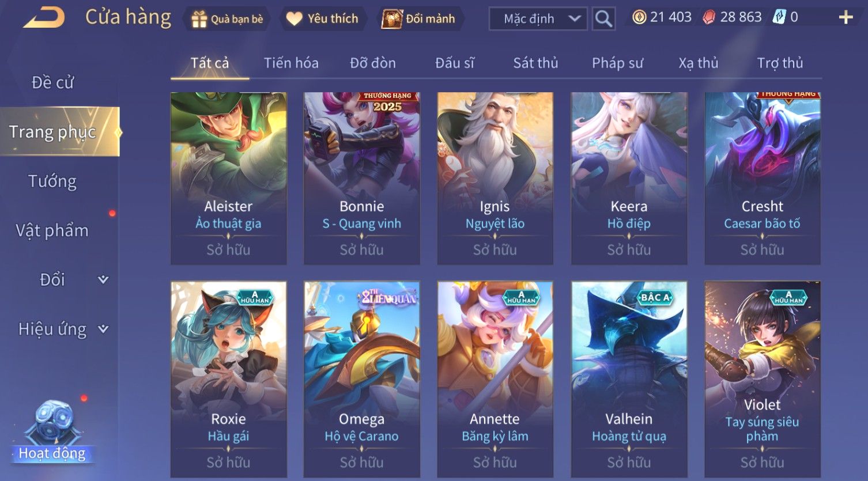Click the gold coin currency icon
This screenshot has height=481, width=868.
(x=639, y=17)
